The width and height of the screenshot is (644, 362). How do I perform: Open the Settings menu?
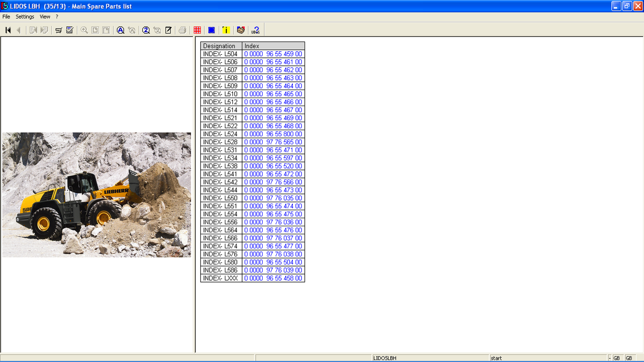tap(25, 17)
